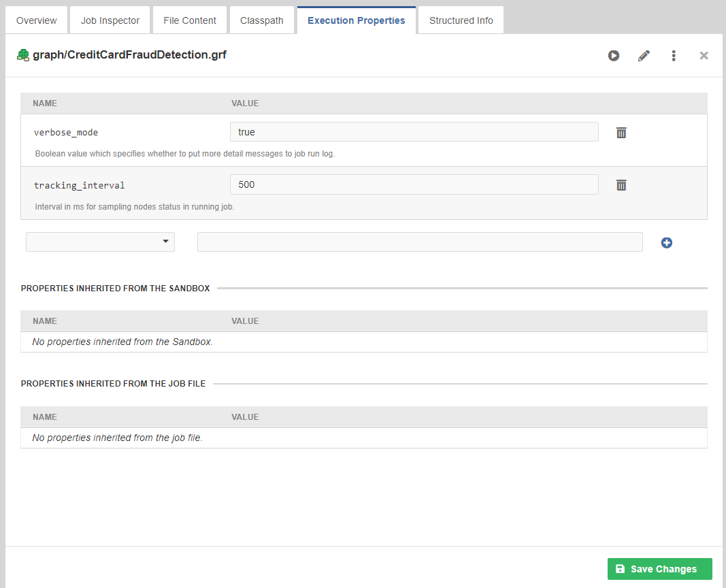Click the run job play icon
The image size is (726, 588).
tap(614, 56)
